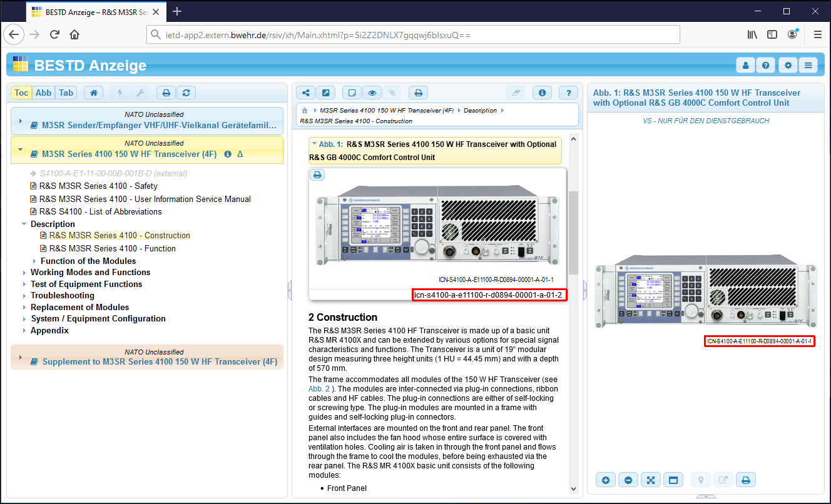
Task: Open figure in window icon
Action: (673, 480)
